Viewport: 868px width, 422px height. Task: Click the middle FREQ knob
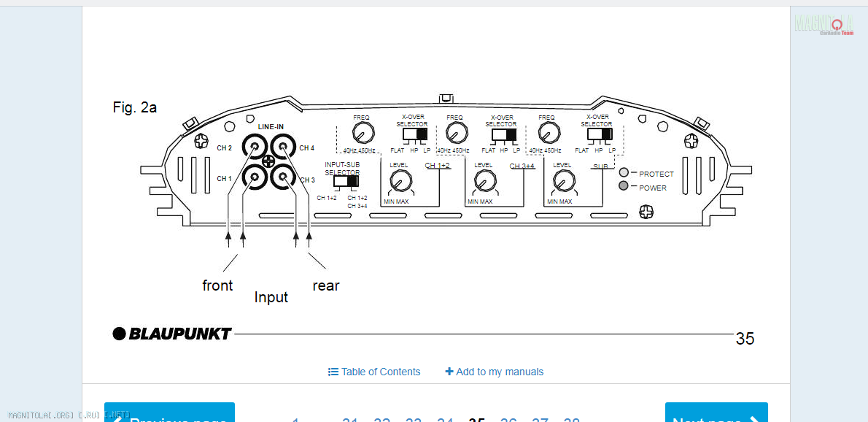click(456, 133)
